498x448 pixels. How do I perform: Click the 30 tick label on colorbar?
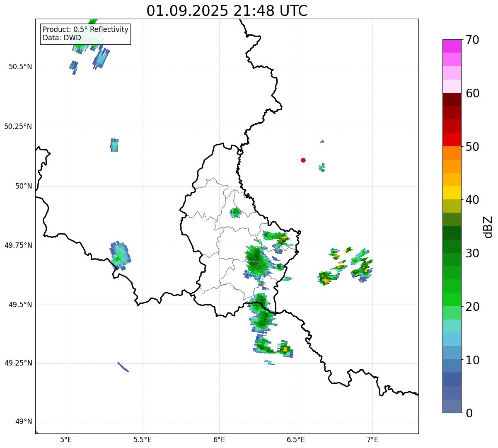point(472,253)
